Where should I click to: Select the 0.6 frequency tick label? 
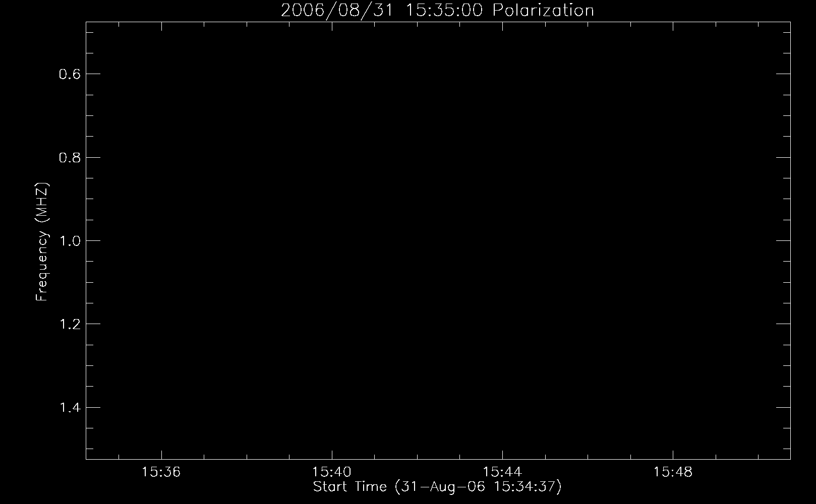click(70, 74)
